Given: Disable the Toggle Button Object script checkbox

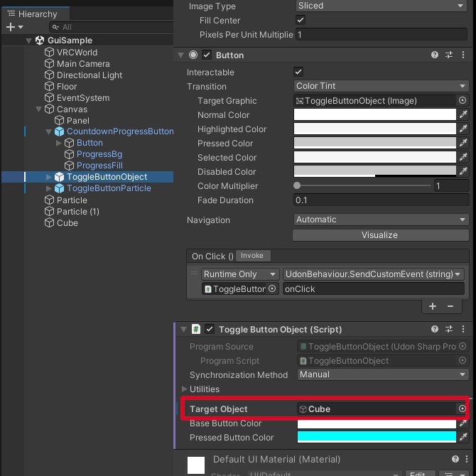Looking at the screenshot, I should 210,330.
